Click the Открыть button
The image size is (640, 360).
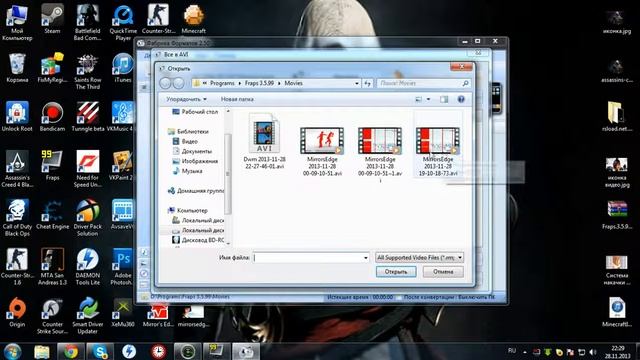coord(396,272)
